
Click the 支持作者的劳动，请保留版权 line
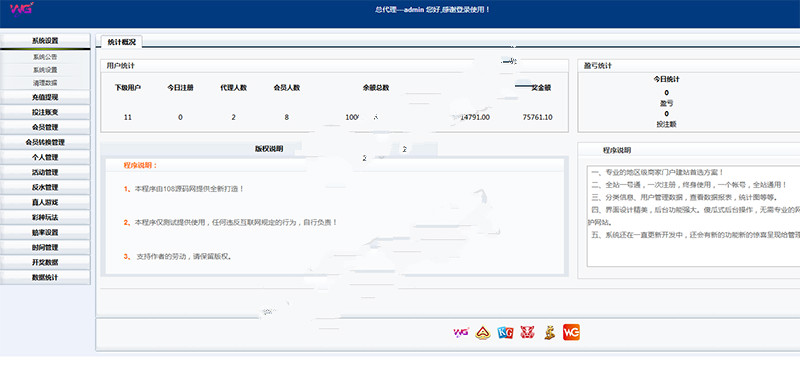(179, 257)
